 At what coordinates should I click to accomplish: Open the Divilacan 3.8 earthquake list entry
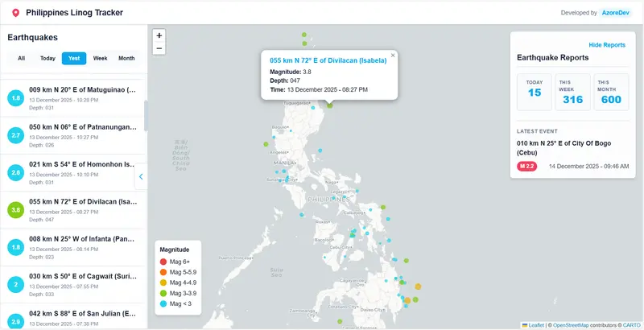pos(72,210)
